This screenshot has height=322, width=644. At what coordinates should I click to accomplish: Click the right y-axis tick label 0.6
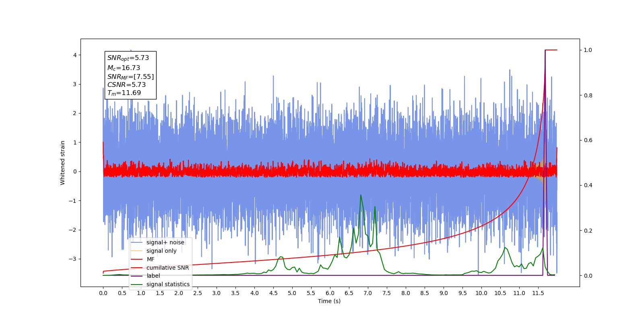[x=588, y=140]
